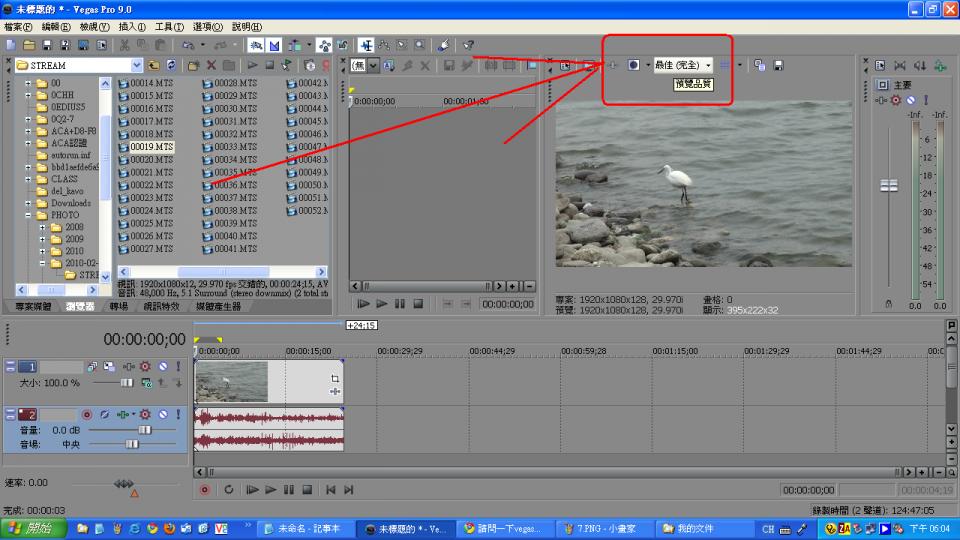Image resolution: width=960 pixels, height=540 pixels.
Task: Open Event Pan/Crop on the video clip
Action: coord(335,379)
